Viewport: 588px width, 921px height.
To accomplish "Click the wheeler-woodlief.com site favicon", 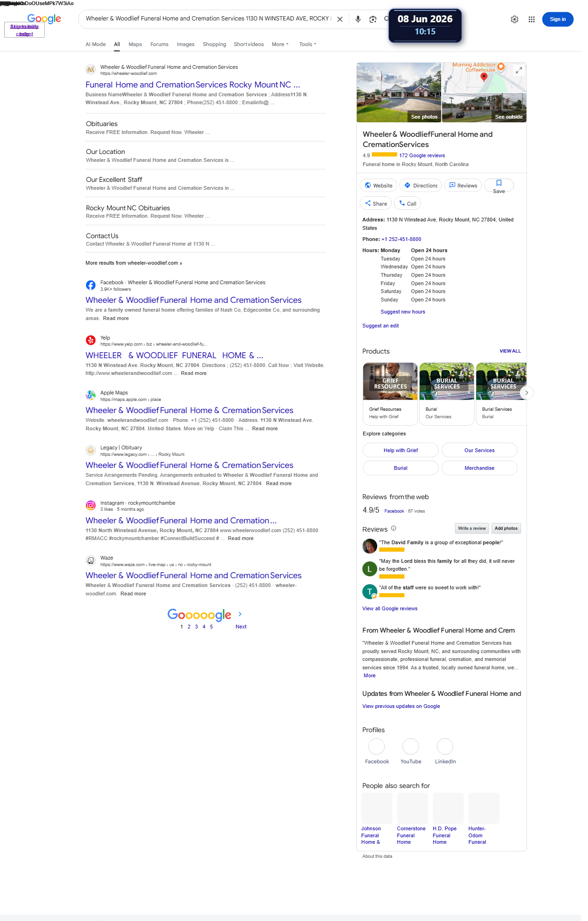I will pos(91,70).
